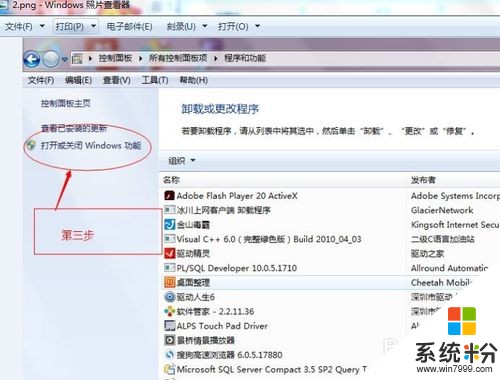This screenshot has width=500, height=380.
Task: Click the Visual C++ 6.0 entry icon
Action: (x=169, y=239)
